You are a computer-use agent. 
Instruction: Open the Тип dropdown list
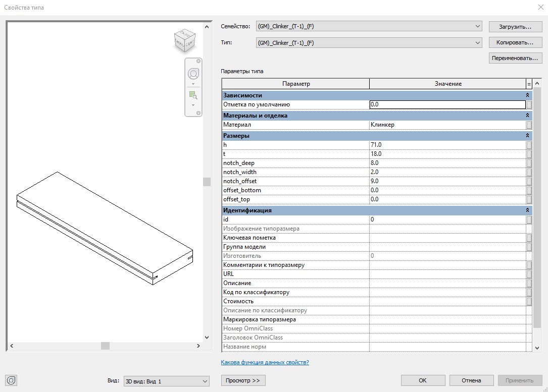tap(478, 43)
